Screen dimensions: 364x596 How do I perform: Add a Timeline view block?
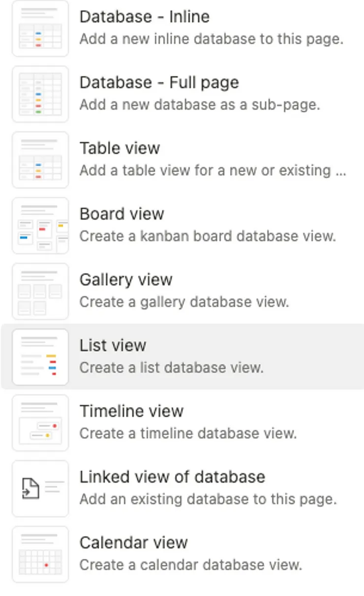(131, 411)
